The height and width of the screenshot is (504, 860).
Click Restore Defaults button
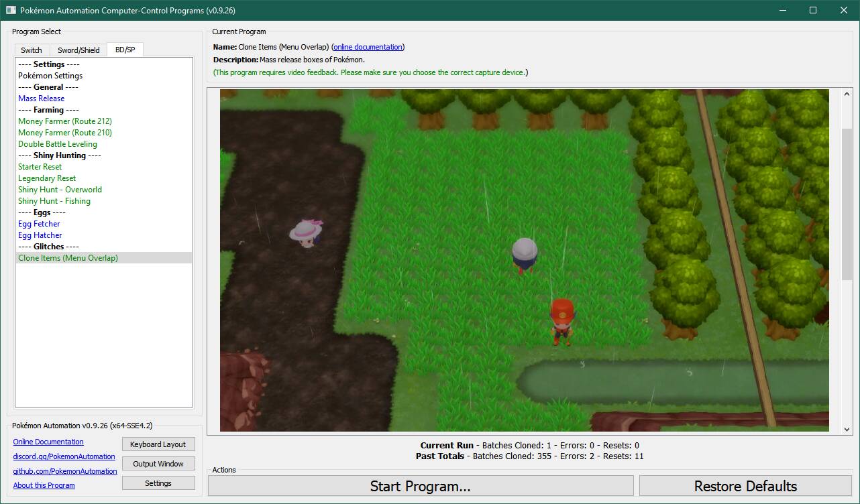point(745,486)
